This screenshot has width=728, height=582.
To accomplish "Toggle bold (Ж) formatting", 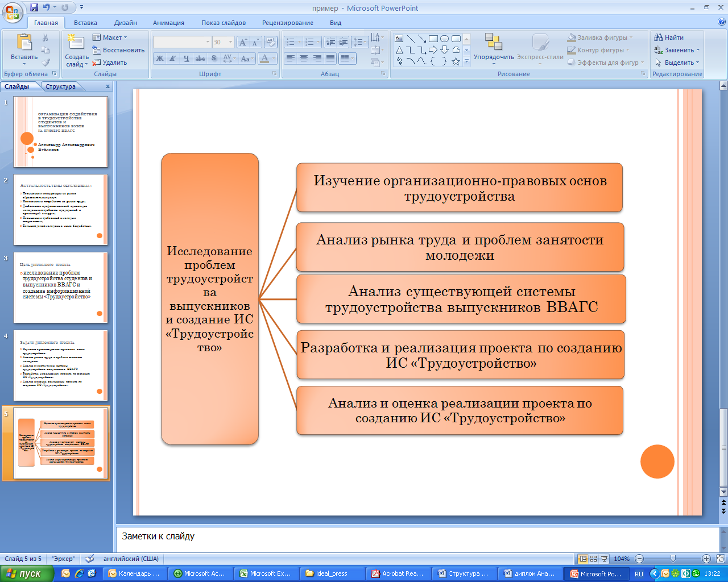I will click(160, 59).
